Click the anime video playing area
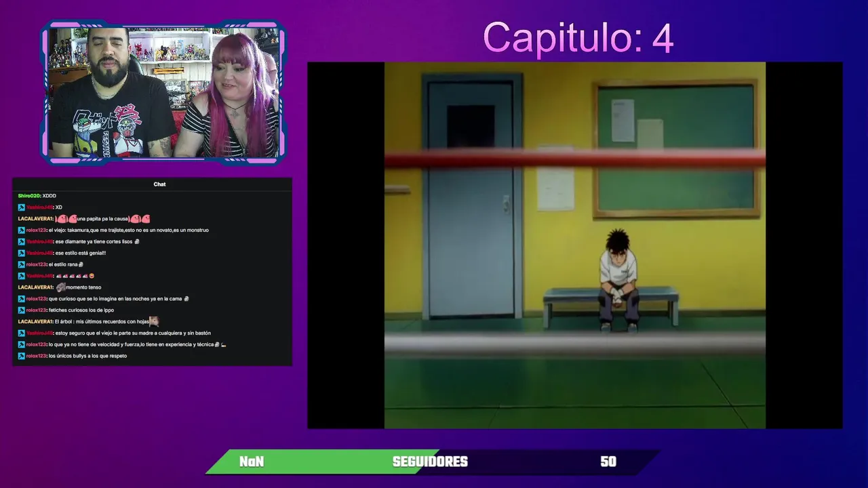This screenshot has width=868, height=488. [575, 245]
